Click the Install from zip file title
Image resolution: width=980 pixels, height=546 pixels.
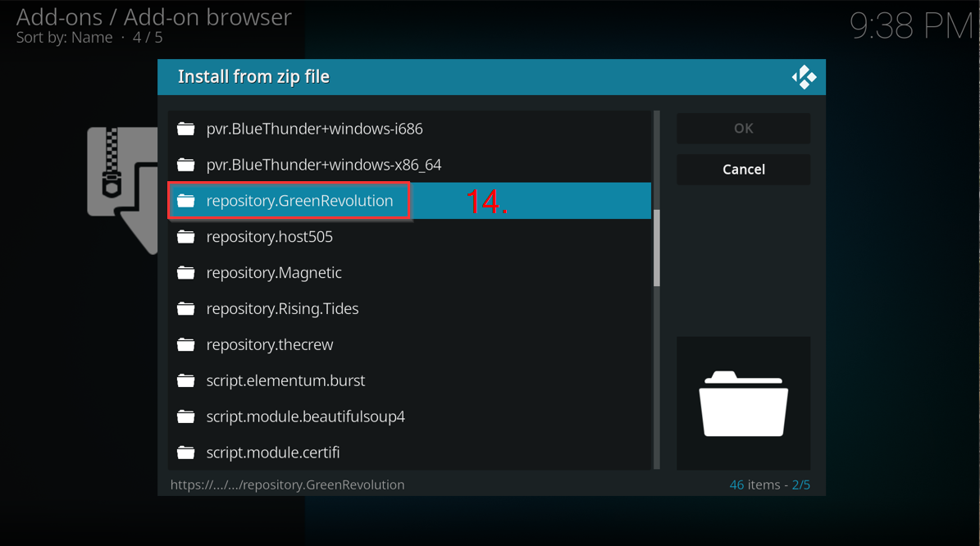(253, 77)
